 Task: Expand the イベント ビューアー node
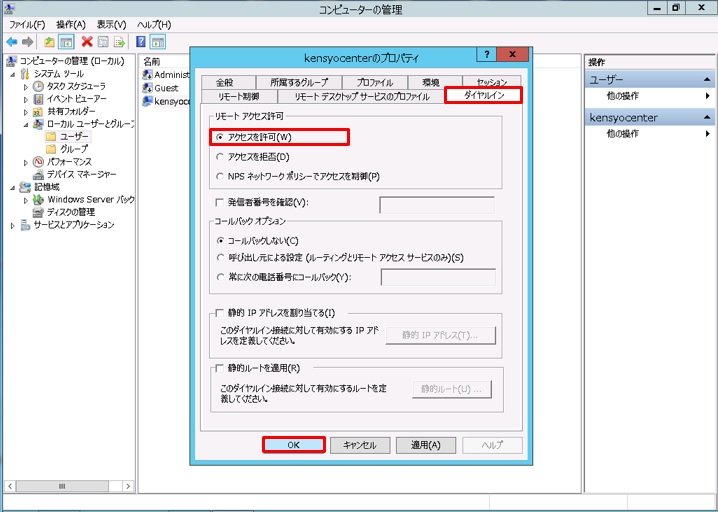coord(27,99)
